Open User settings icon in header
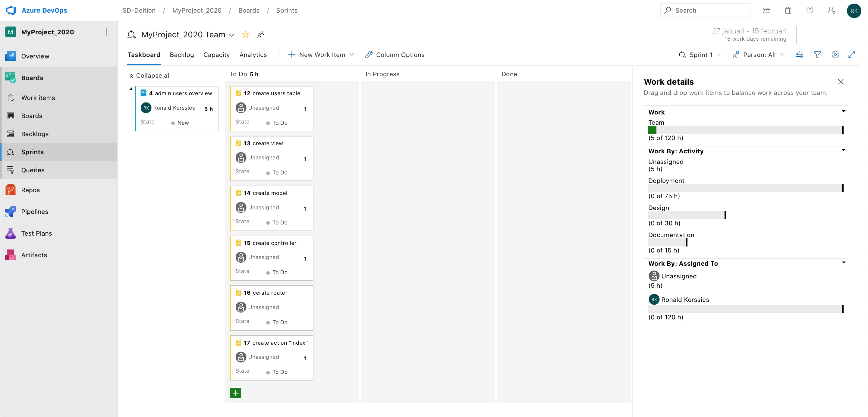 pyautogui.click(x=832, y=10)
